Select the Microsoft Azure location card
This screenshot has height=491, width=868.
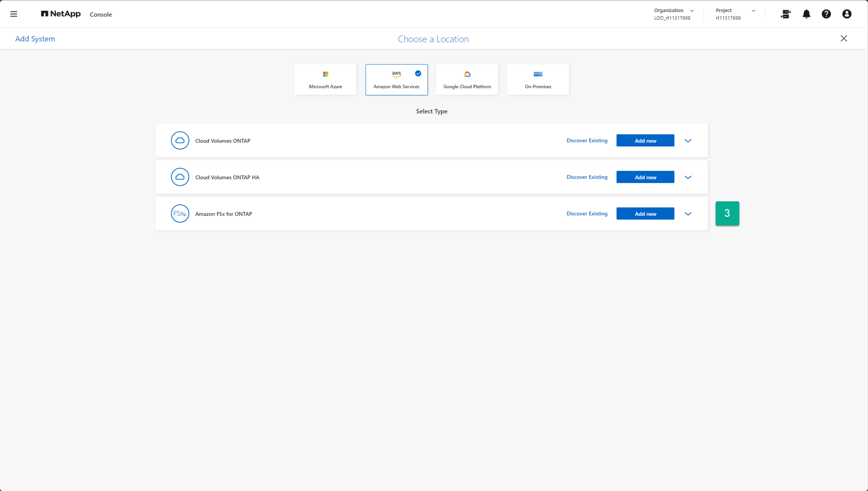pyautogui.click(x=325, y=79)
